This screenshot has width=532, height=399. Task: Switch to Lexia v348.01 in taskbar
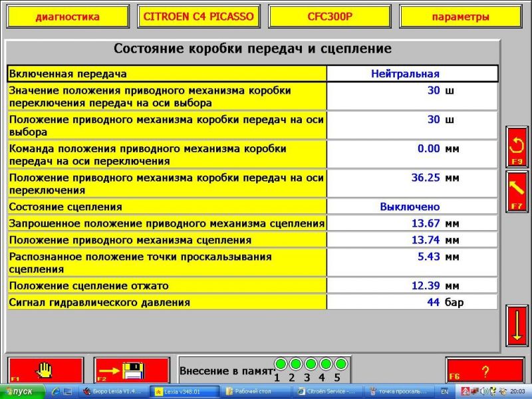pos(183,392)
